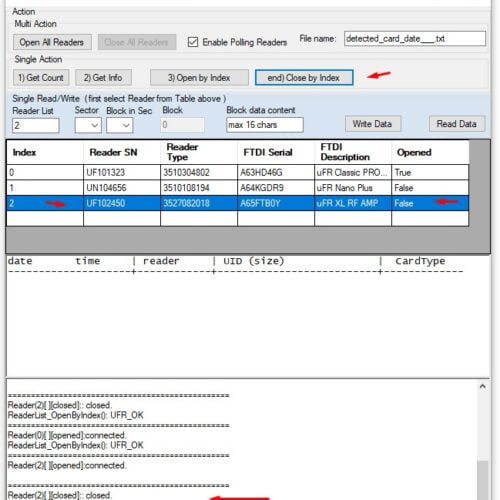Select table cell A64KGDR9
This screenshot has height=500, width=500.
point(276,188)
